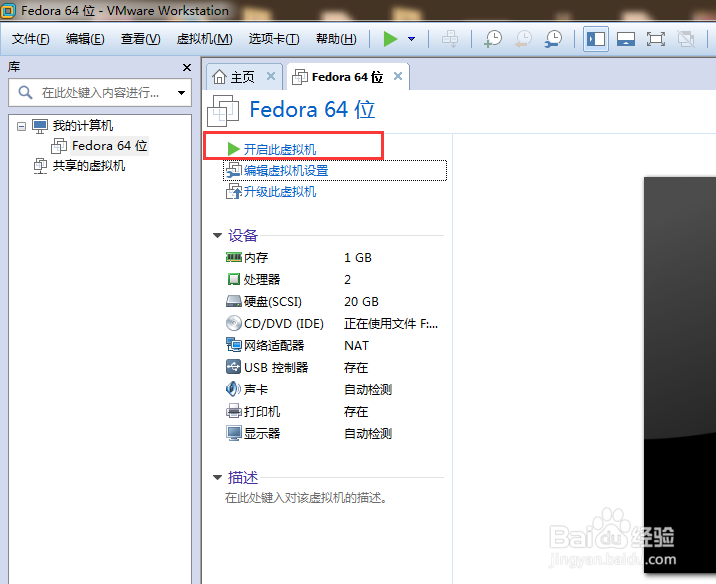Click the 内存 memory device icon
Screen dimensions: 716x584
[x=234, y=258]
